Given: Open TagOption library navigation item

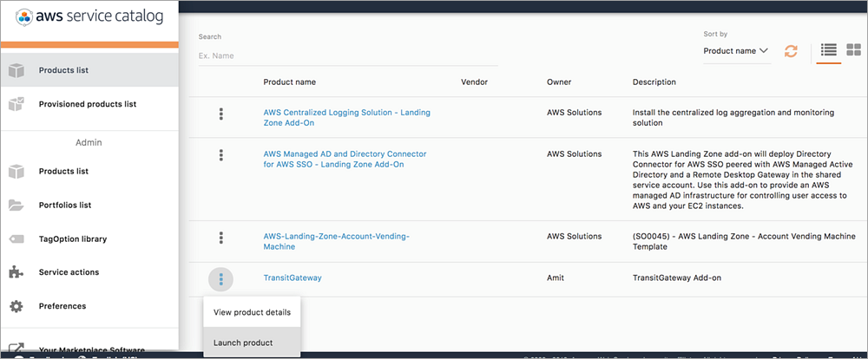Looking at the screenshot, I should pyautogui.click(x=89, y=239).
